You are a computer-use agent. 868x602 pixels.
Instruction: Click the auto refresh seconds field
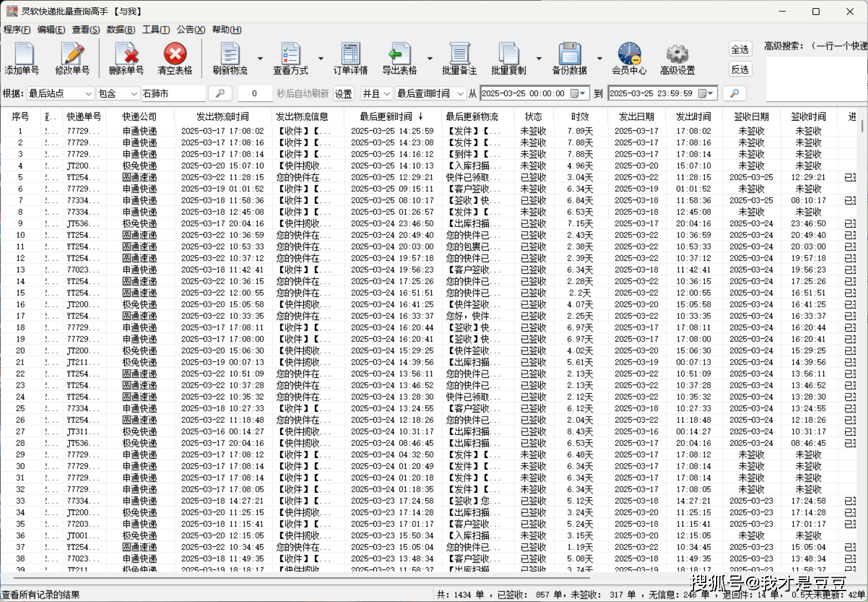(254, 94)
